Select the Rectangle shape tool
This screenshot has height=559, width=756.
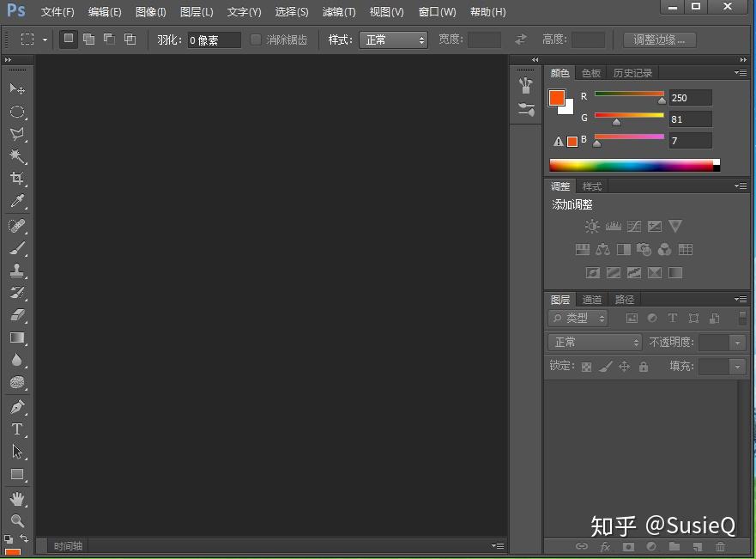pos(17,474)
